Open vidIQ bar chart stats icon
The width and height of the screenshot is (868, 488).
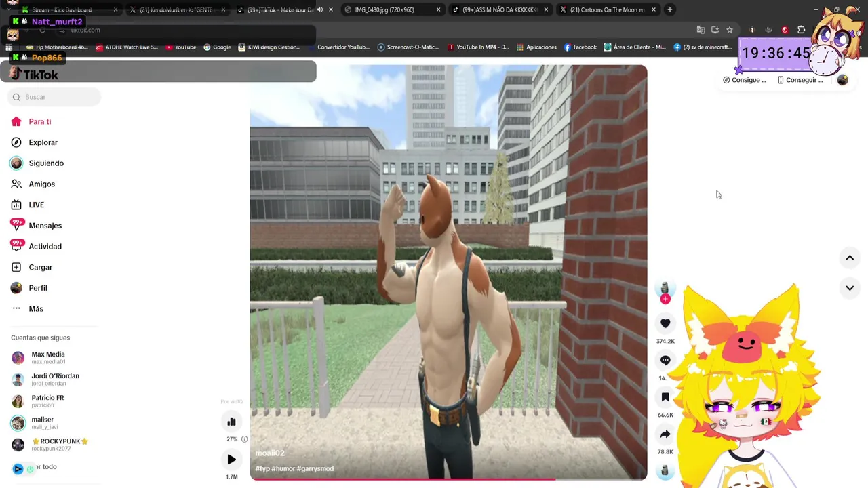tap(231, 422)
